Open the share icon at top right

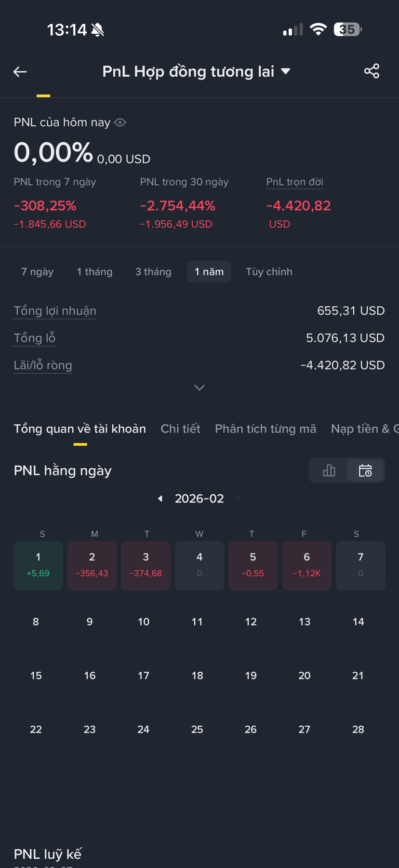372,71
